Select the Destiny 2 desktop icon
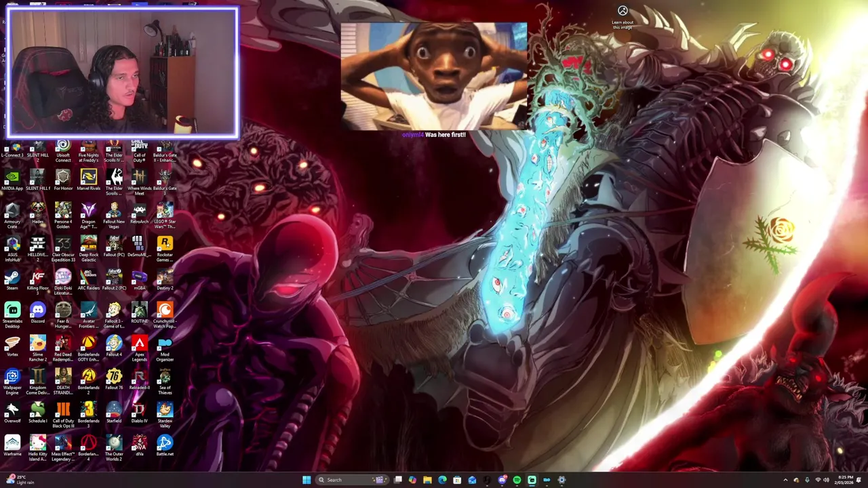868x488 pixels. click(x=165, y=281)
